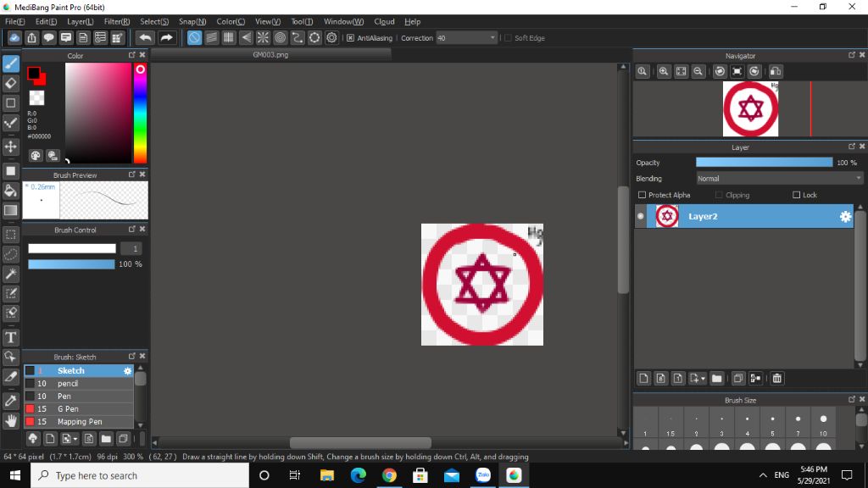868x488 pixels.
Task: Select the Bucket fill tool
Action: 10,191
